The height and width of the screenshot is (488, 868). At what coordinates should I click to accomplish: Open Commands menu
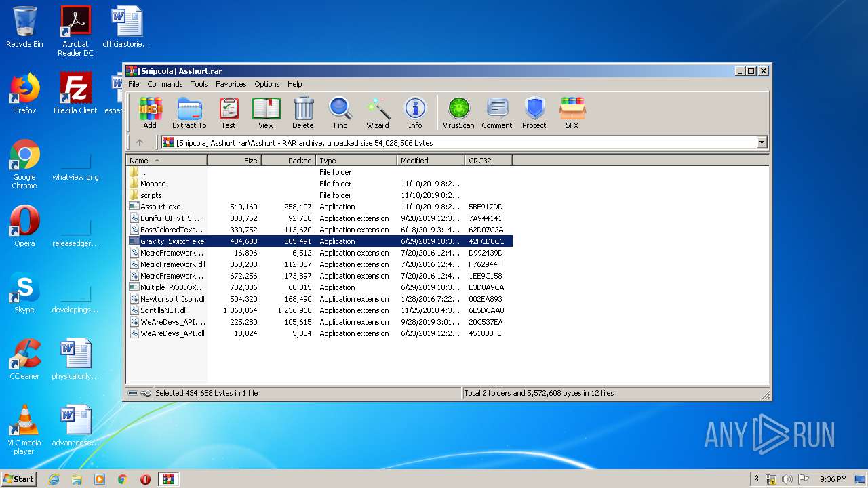click(165, 84)
